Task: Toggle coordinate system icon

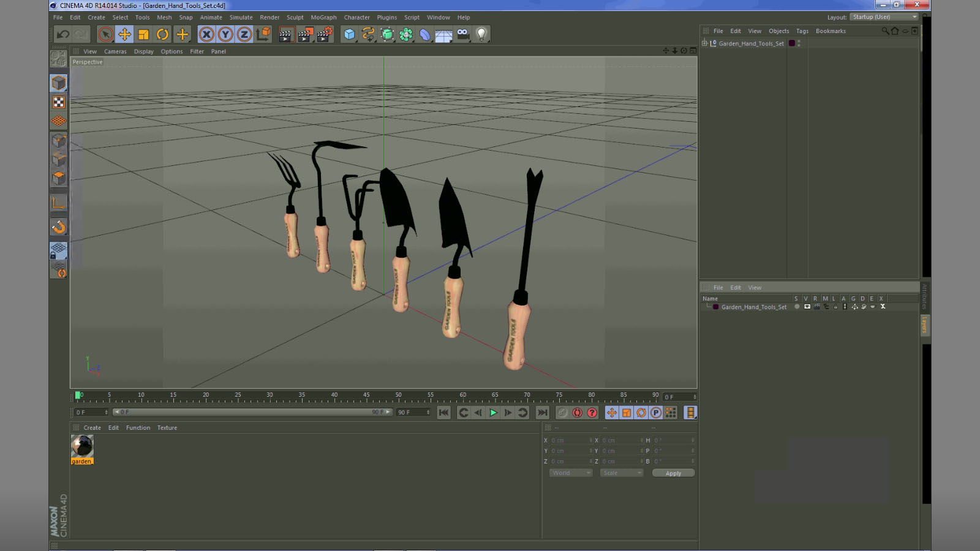Action: coord(263,34)
